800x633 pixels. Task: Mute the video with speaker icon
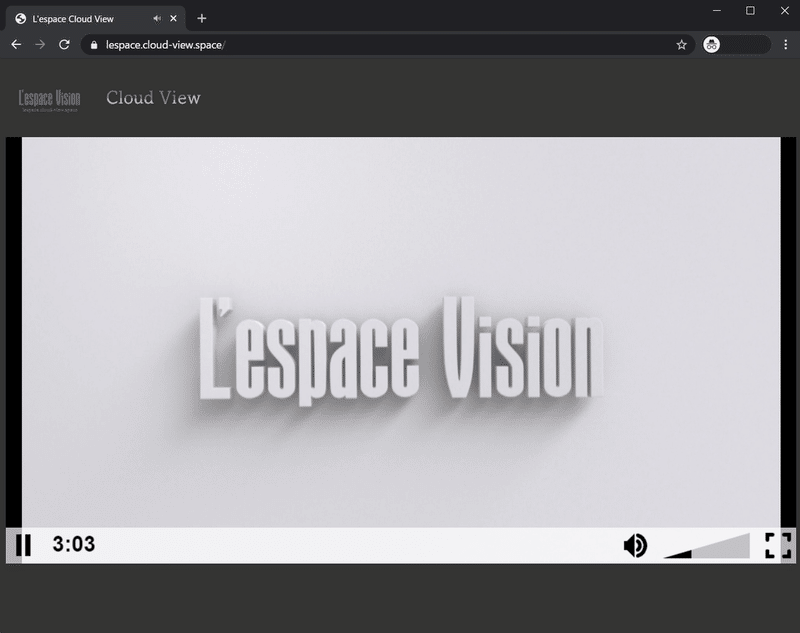(635, 545)
